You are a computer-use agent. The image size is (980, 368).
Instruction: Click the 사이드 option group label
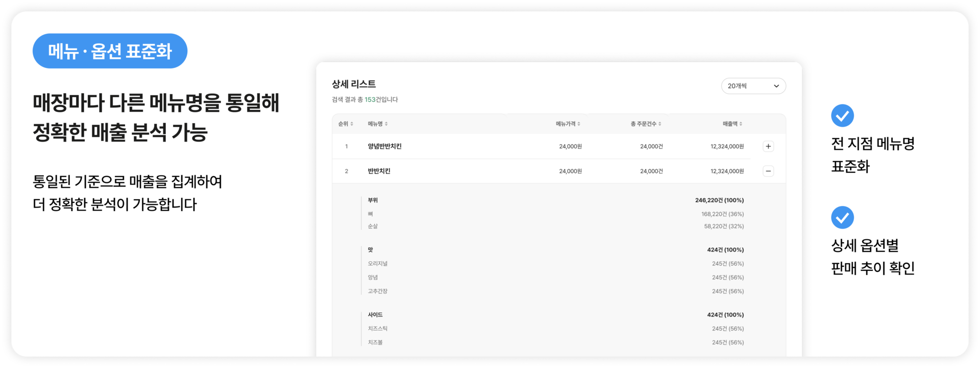tap(375, 315)
